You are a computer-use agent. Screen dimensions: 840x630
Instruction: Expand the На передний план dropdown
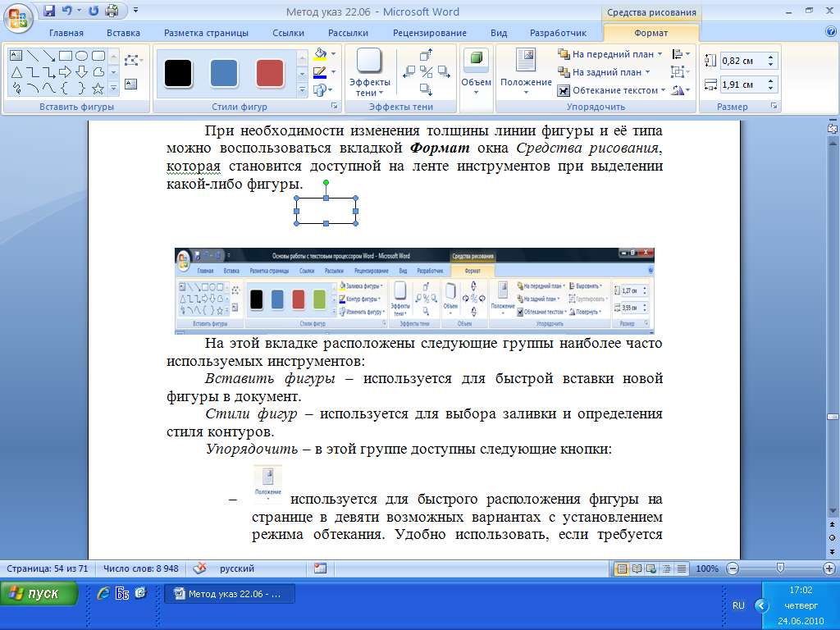660,54
